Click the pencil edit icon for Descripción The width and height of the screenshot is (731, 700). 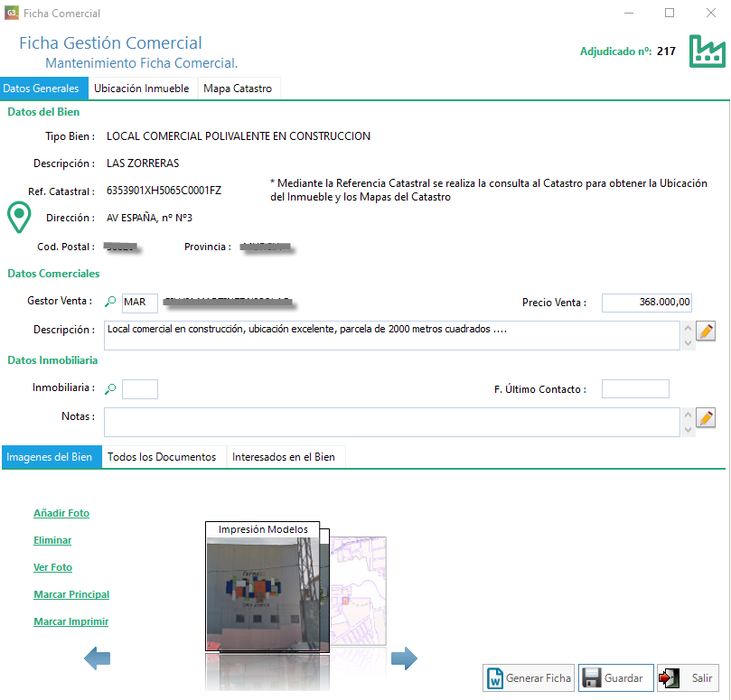click(706, 331)
